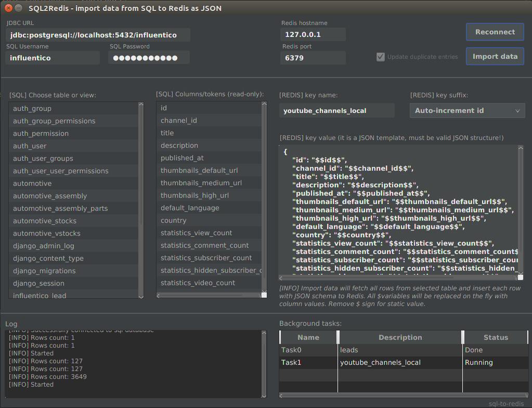Click columns list horizontal scrollbar
Viewport: 532px width, 408px height.
point(209,295)
